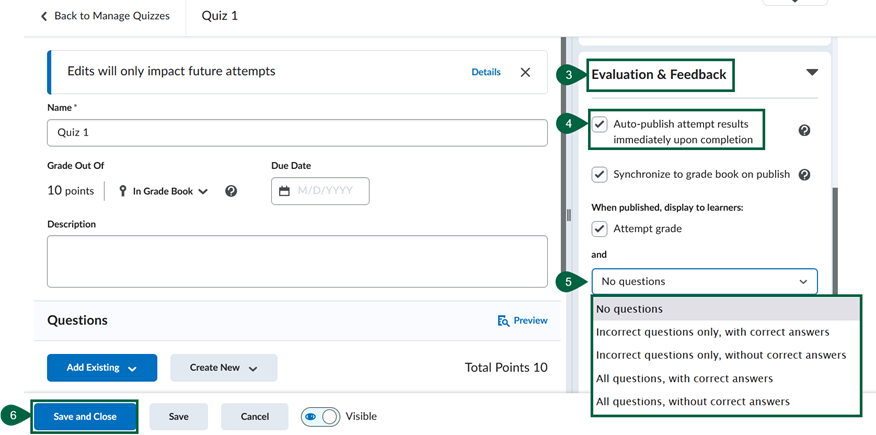
Task: Click help icon for Synchronize to grade book
Action: (x=804, y=174)
